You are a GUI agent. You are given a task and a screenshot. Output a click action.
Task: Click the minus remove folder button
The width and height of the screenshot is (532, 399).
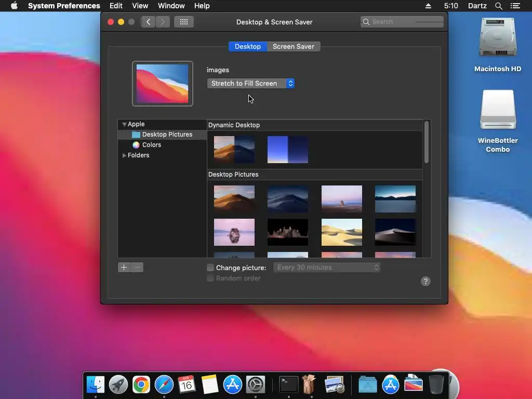[x=137, y=268]
